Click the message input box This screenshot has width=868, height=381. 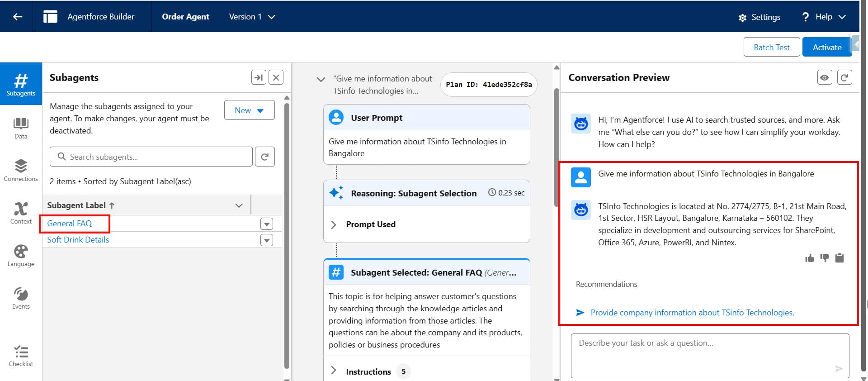point(710,356)
